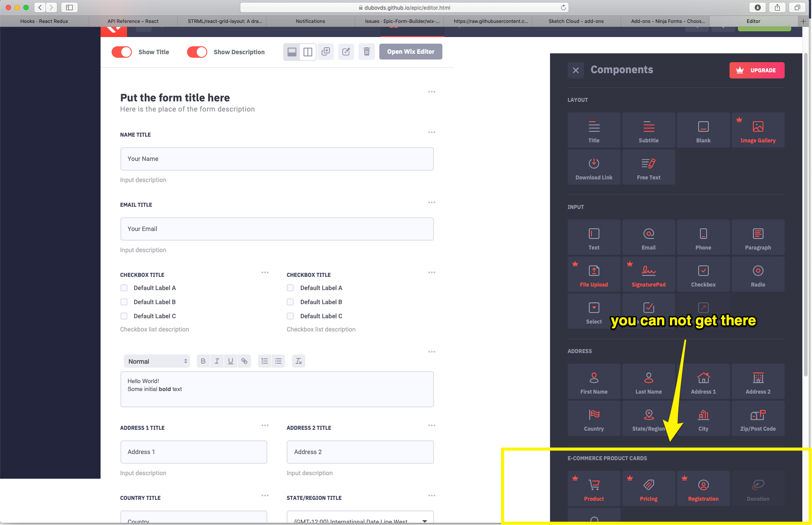Click the Upgrade button in Components panel

(756, 70)
